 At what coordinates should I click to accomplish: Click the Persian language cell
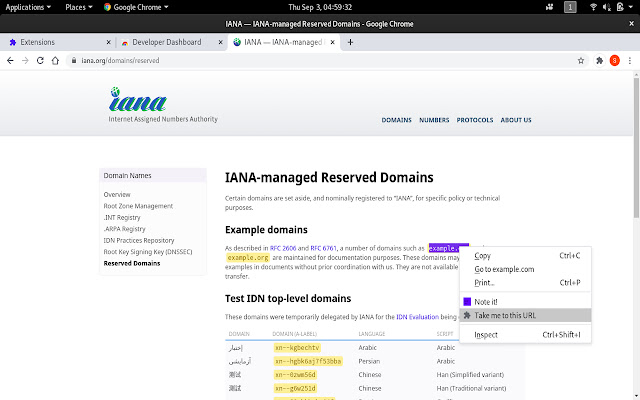[369, 361]
